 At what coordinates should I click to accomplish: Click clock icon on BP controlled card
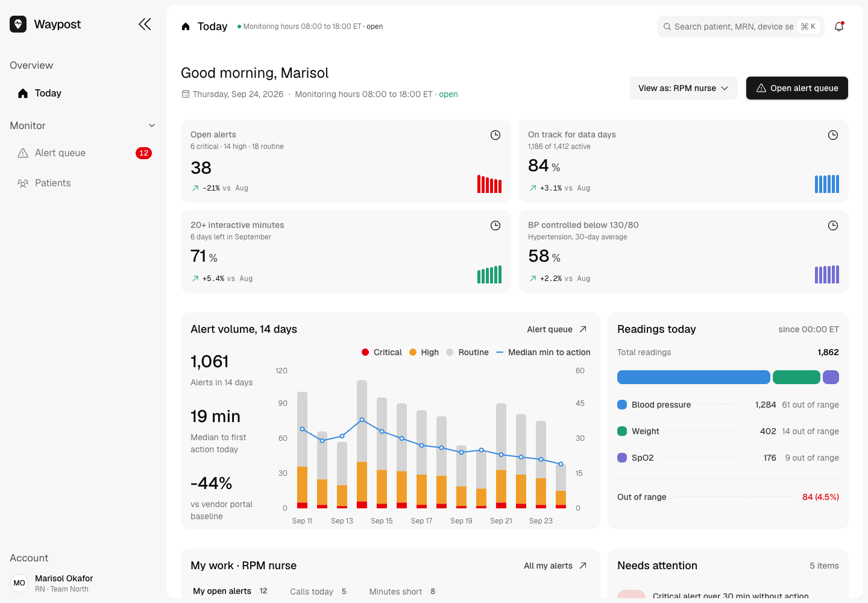pyautogui.click(x=833, y=226)
